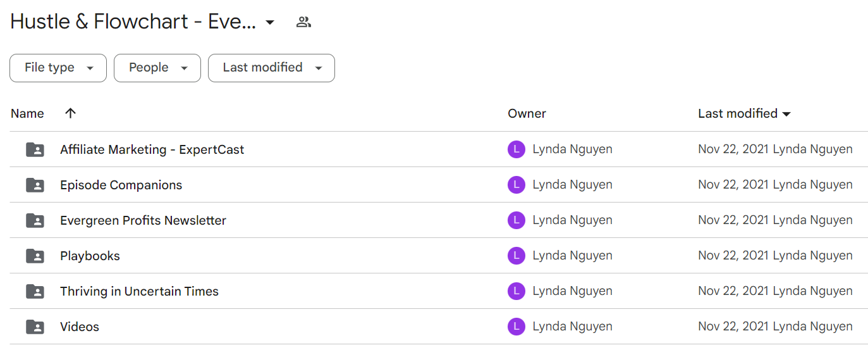The height and width of the screenshot is (357, 868).
Task: Sort by the Name column header
Action: (27, 114)
